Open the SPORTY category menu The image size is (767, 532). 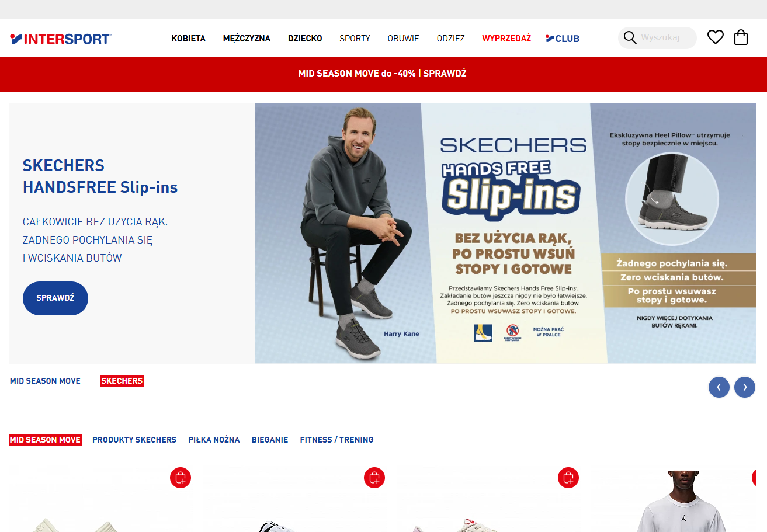point(355,39)
